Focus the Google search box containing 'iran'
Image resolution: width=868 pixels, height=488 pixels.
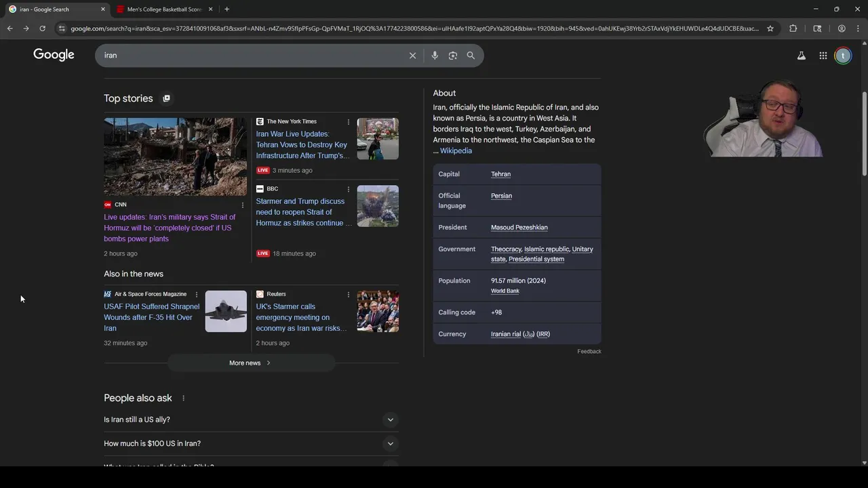click(252, 56)
